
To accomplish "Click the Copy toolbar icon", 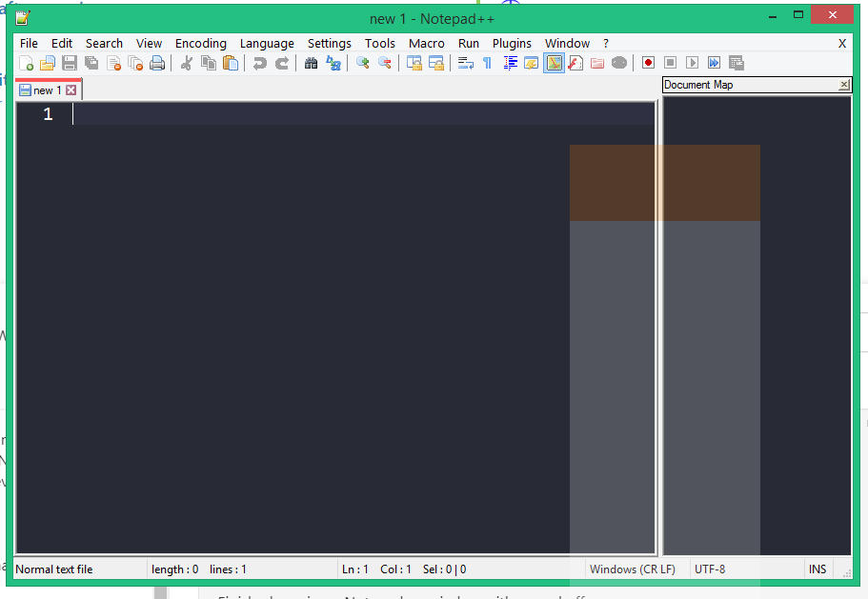I will click(x=209, y=63).
